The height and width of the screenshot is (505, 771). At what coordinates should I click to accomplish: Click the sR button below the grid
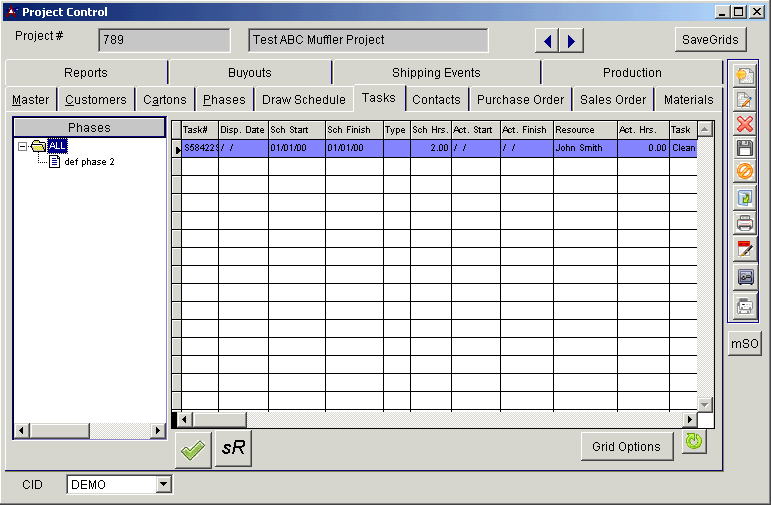point(233,449)
